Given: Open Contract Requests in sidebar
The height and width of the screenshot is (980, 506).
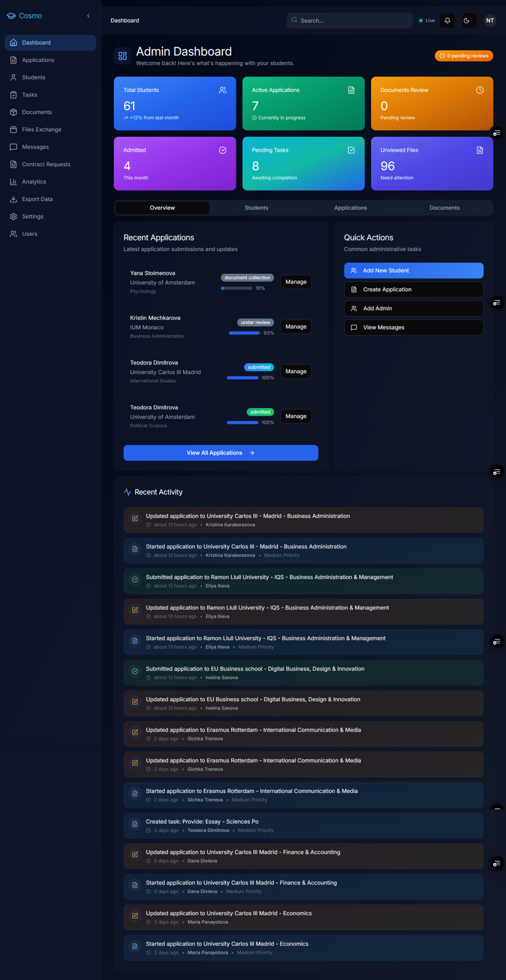Looking at the screenshot, I should click(x=46, y=165).
